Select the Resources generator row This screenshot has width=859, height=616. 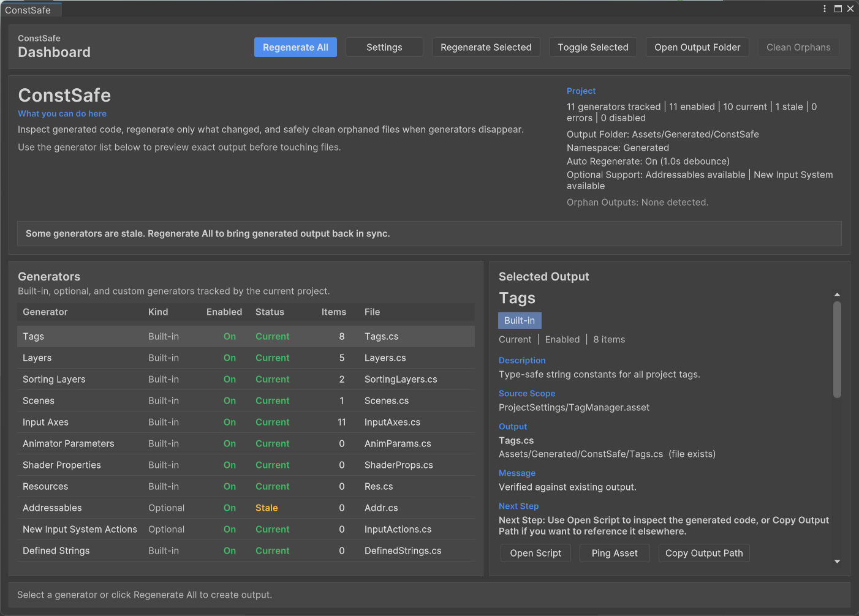pos(246,486)
